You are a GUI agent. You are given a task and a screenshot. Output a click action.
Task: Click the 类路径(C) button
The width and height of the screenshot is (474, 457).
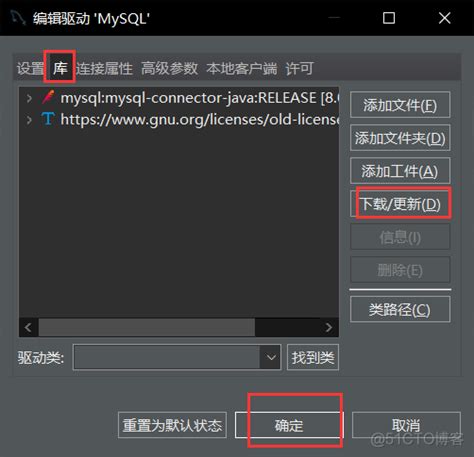pos(400,309)
